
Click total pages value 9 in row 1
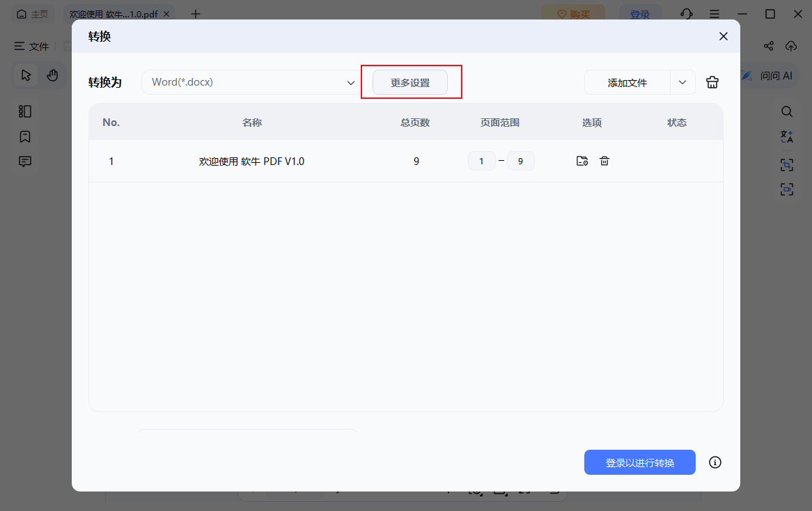point(416,162)
